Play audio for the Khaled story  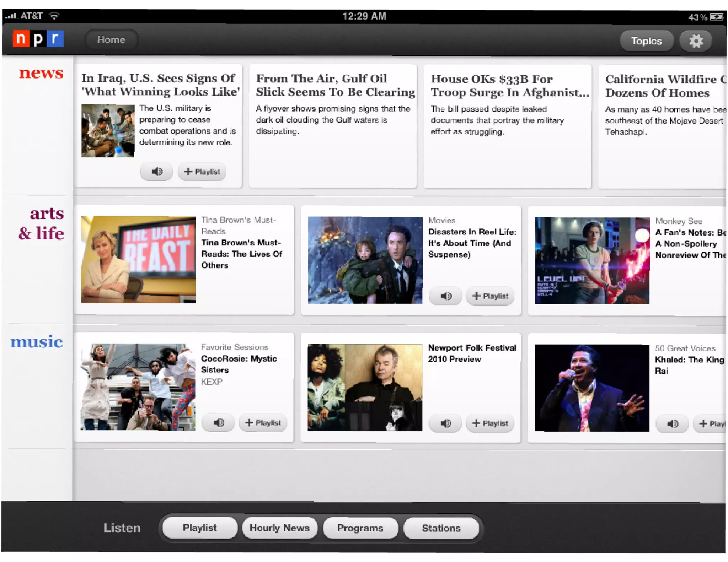coord(672,424)
